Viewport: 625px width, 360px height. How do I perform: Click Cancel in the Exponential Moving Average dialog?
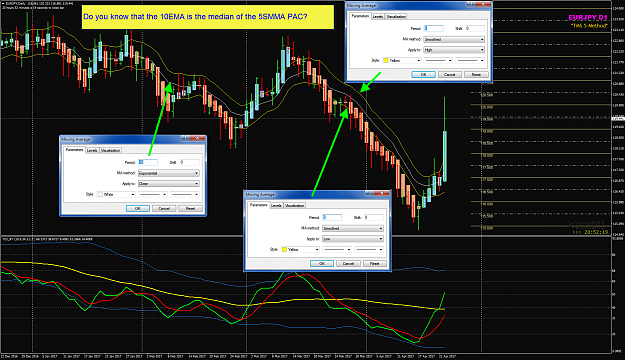point(164,209)
